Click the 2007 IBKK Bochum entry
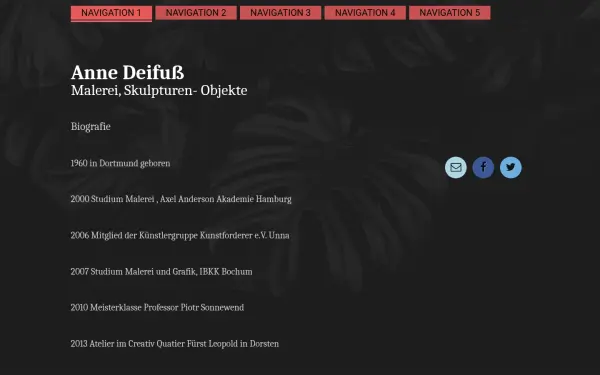The width and height of the screenshot is (600, 375). click(161, 272)
